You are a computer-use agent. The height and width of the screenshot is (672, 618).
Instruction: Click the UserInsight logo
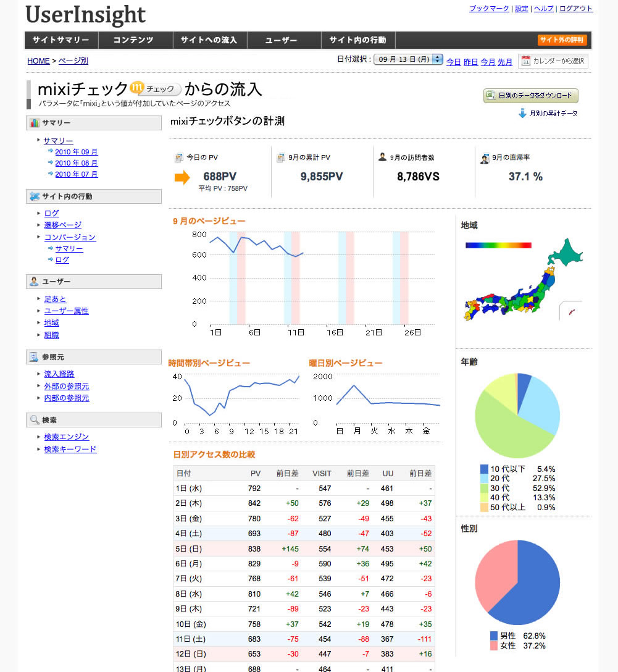tap(86, 15)
